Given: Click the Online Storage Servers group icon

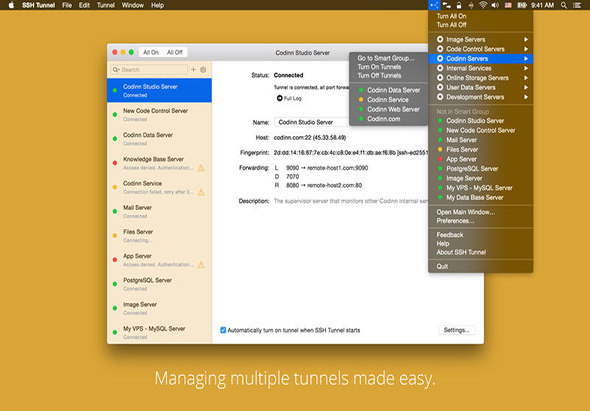Looking at the screenshot, I should tap(440, 78).
